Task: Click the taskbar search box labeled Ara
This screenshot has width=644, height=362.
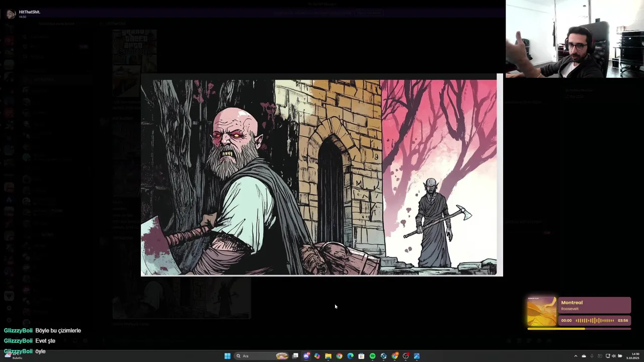Action: point(262,356)
